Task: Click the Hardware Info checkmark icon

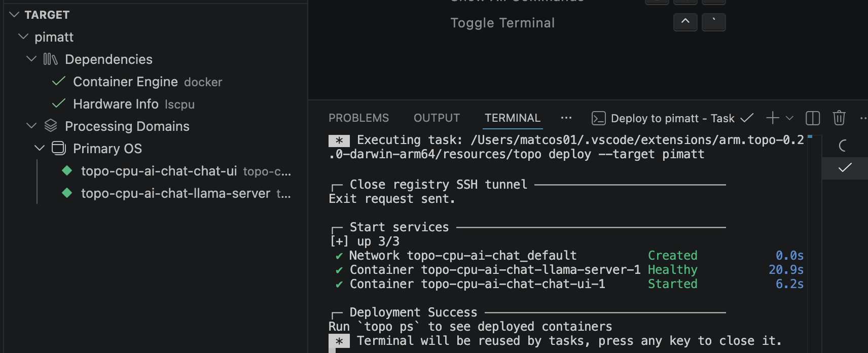Action: (x=59, y=103)
